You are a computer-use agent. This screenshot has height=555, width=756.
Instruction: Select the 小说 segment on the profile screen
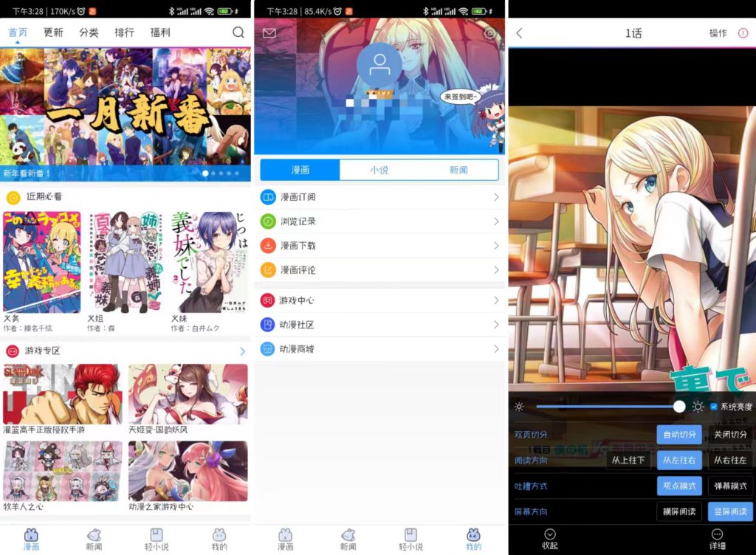tap(379, 170)
